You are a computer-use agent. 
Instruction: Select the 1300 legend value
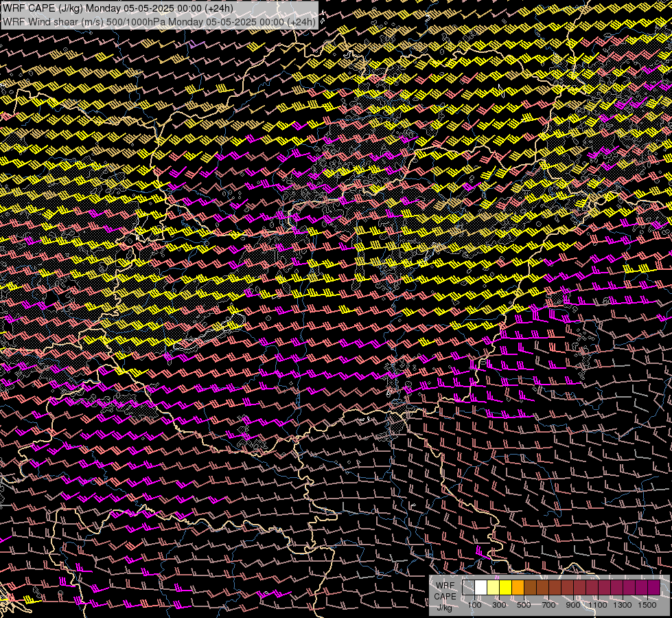pyautogui.click(x=623, y=605)
